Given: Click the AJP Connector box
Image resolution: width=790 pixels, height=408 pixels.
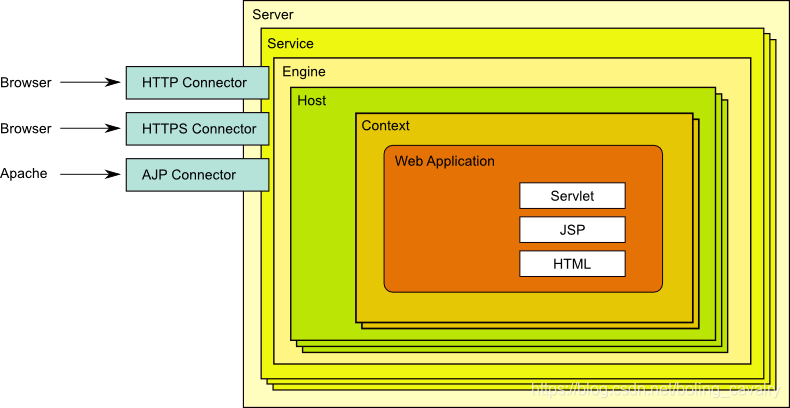Looking at the screenshot, I should coord(197,175).
